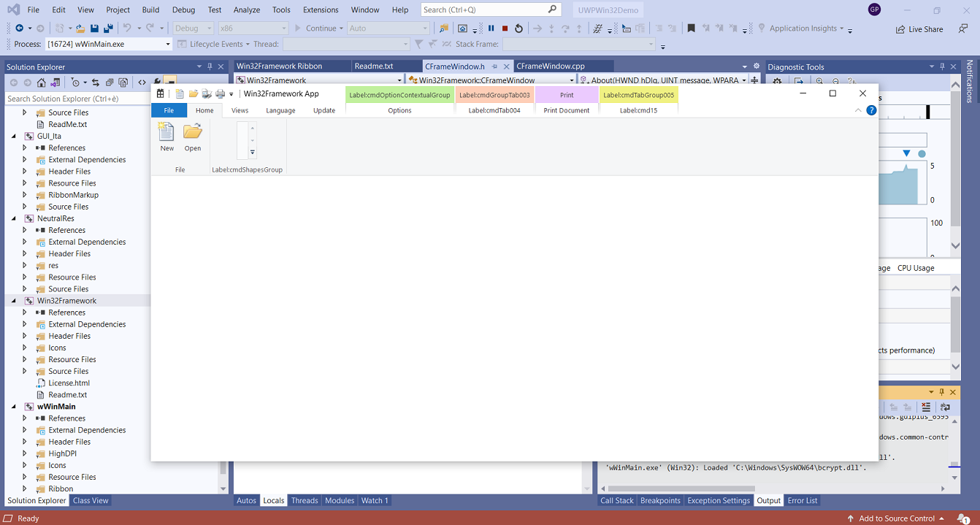The image size is (980, 525).
Task: Open the Locals debug tab
Action: point(274,500)
